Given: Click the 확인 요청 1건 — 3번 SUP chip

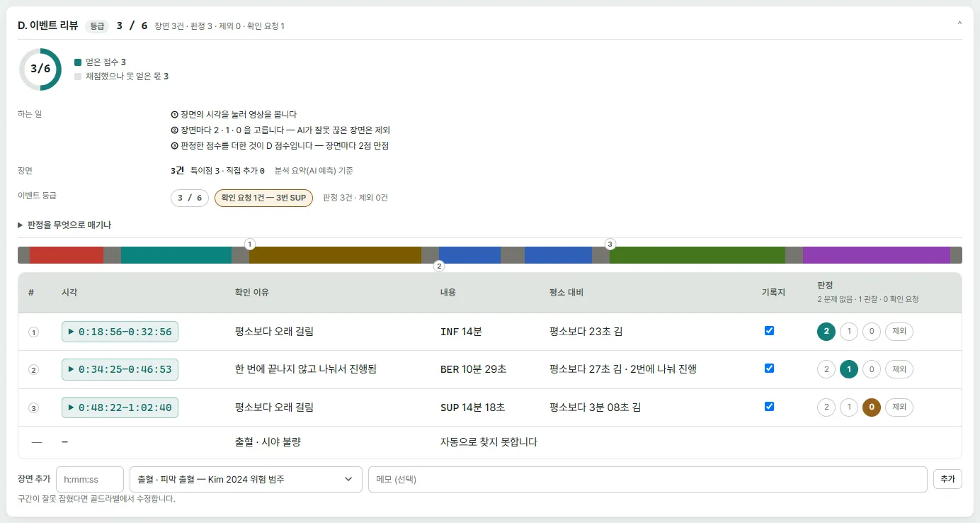Looking at the screenshot, I should click(x=263, y=198).
